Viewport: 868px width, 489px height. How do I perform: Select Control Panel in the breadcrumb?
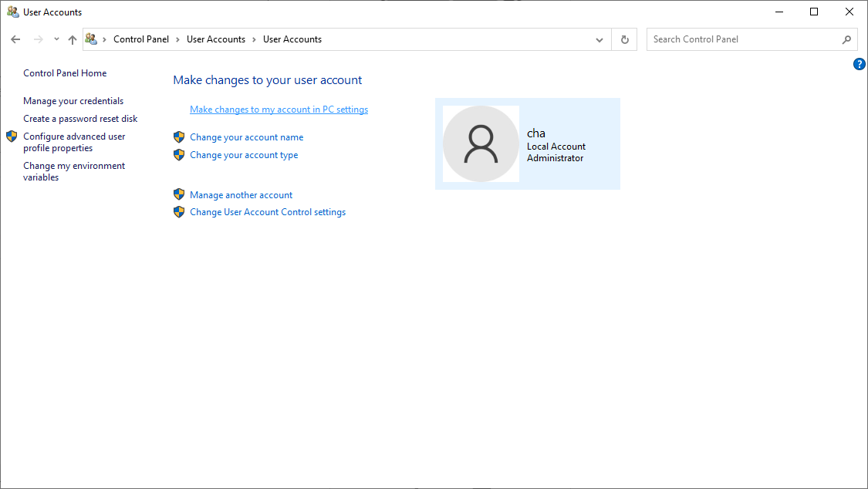[x=141, y=39]
